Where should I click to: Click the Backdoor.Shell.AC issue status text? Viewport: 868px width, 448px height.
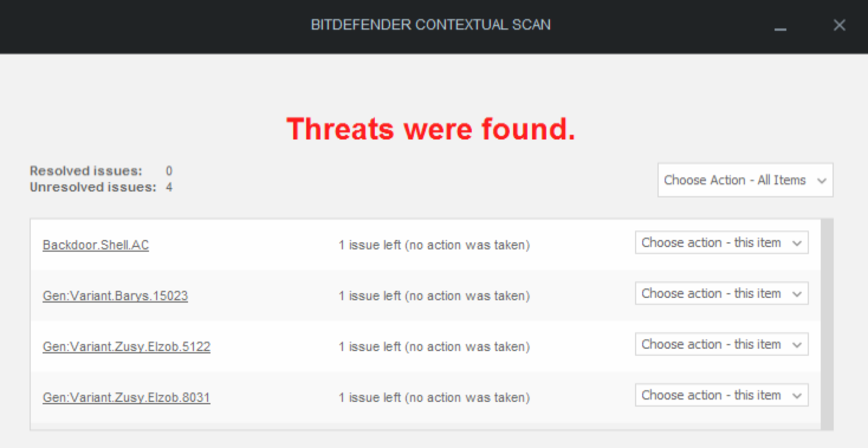pos(434,245)
